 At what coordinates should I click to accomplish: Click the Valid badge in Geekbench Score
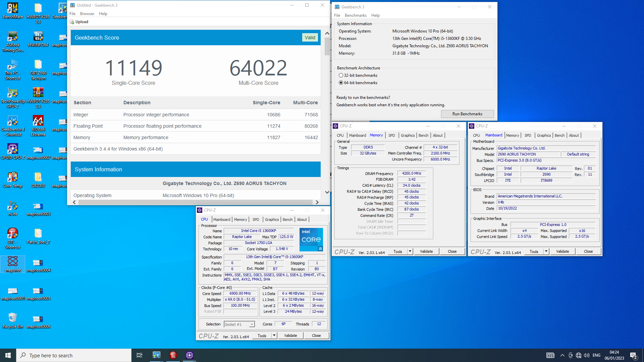pyautogui.click(x=310, y=38)
